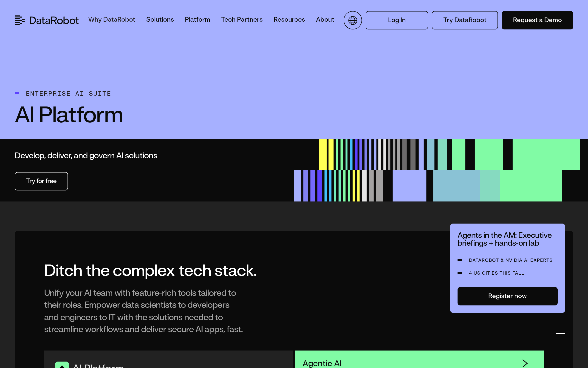
Task: Open the Why DataRobot menu
Action: point(112,20)
